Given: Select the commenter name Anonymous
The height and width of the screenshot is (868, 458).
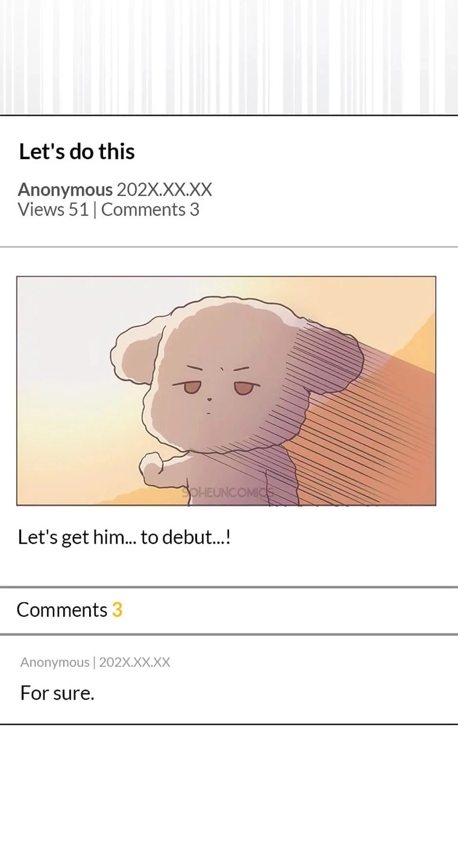Looking at the screenshot, I should coord(55,662).
